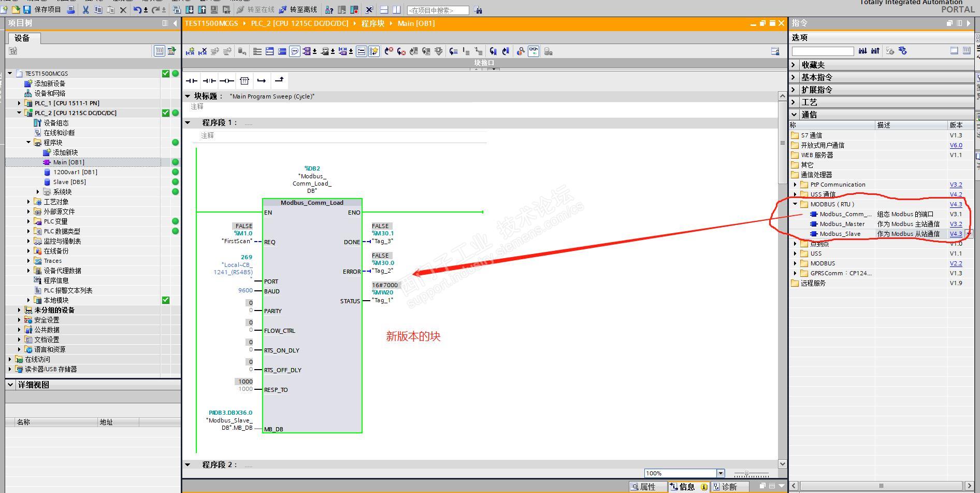Insert an empty box instruction
The height and width of the screenshot is (493, 980).
pos(244,80)
